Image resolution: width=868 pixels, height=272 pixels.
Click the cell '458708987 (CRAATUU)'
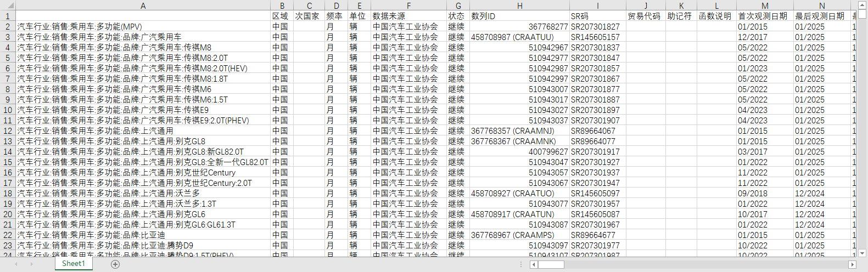coord(519,37)
